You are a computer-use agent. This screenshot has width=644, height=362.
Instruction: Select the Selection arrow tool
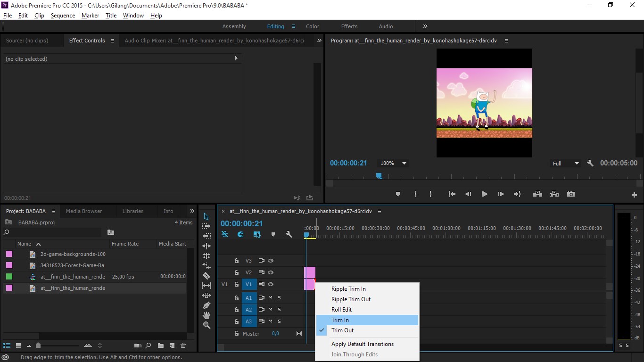[206, 216]
